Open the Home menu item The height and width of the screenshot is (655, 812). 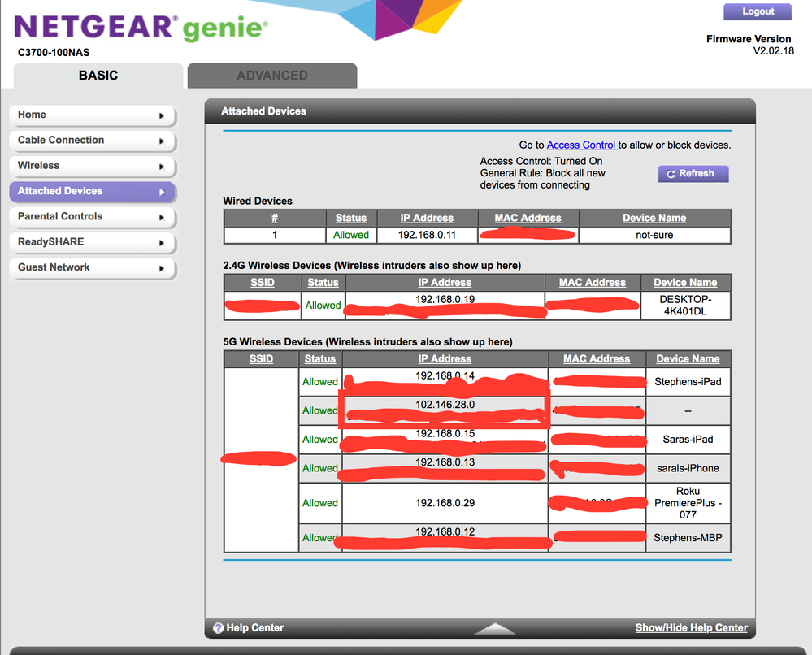[x=93, y=115]
